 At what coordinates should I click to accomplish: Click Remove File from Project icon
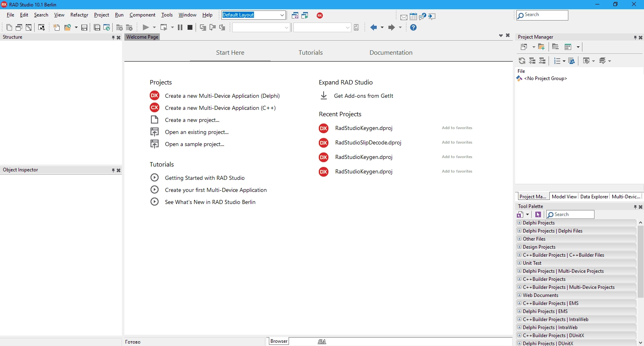[129, 27]
